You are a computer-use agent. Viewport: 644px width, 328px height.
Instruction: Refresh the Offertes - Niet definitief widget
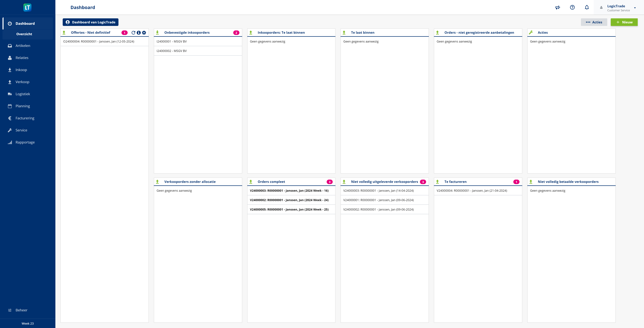click(x=133, y=33)
